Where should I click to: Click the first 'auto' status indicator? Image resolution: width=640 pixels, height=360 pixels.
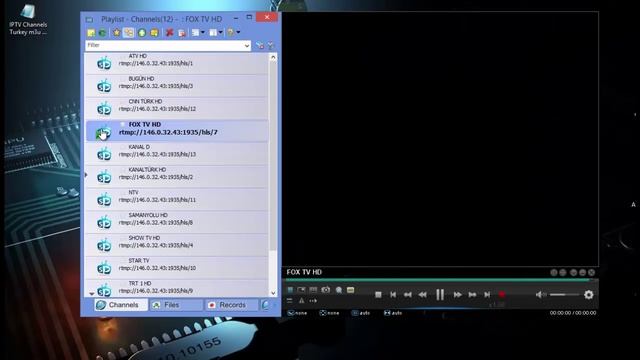[x=361, y=313]
